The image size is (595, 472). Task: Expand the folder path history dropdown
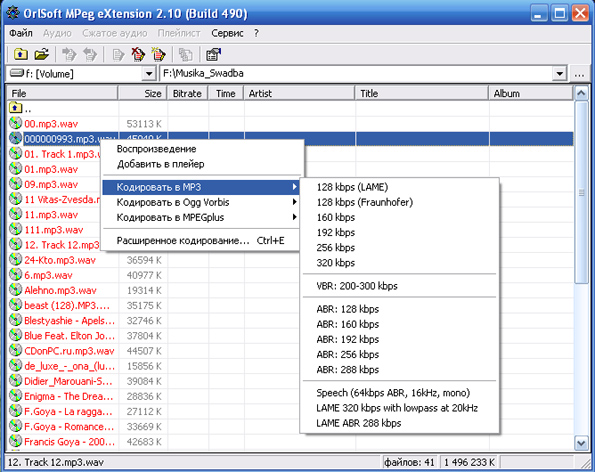[x=559, y=73]
